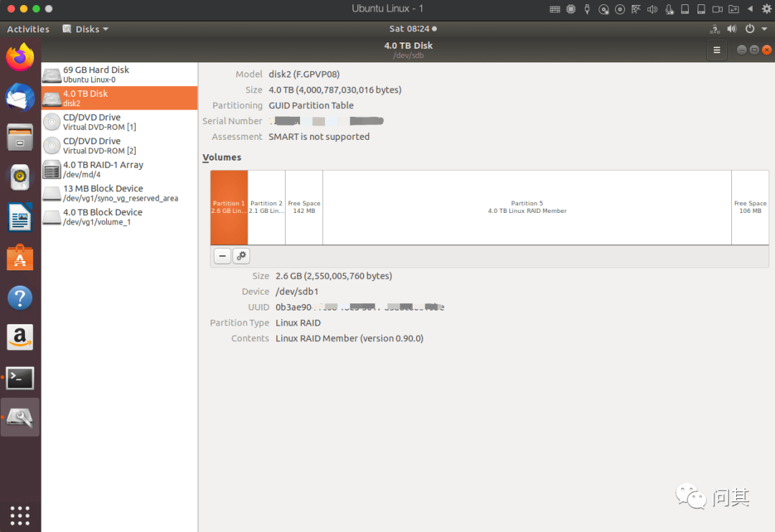Viewport: 775px width, 532px height.
Task: Click 2.6 GB partition size value
Action: click(334, 275)
